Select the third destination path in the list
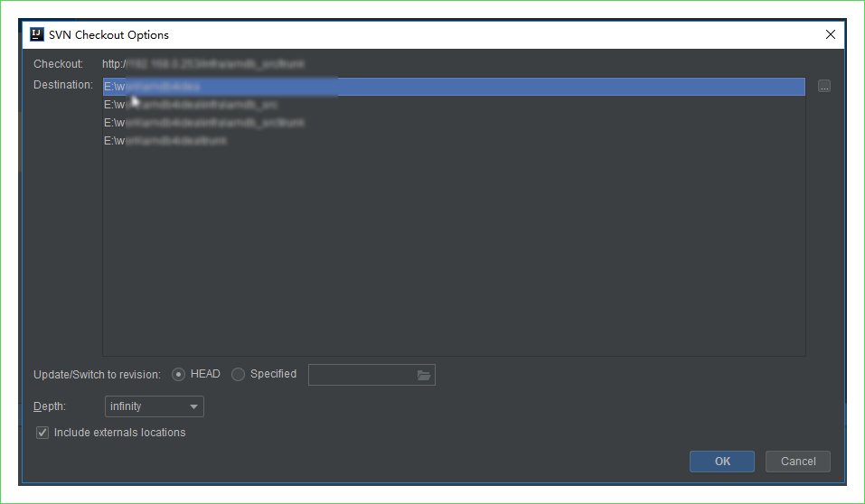Image resolution: width=865 pixels, height=504 pixels. [454, 123]
